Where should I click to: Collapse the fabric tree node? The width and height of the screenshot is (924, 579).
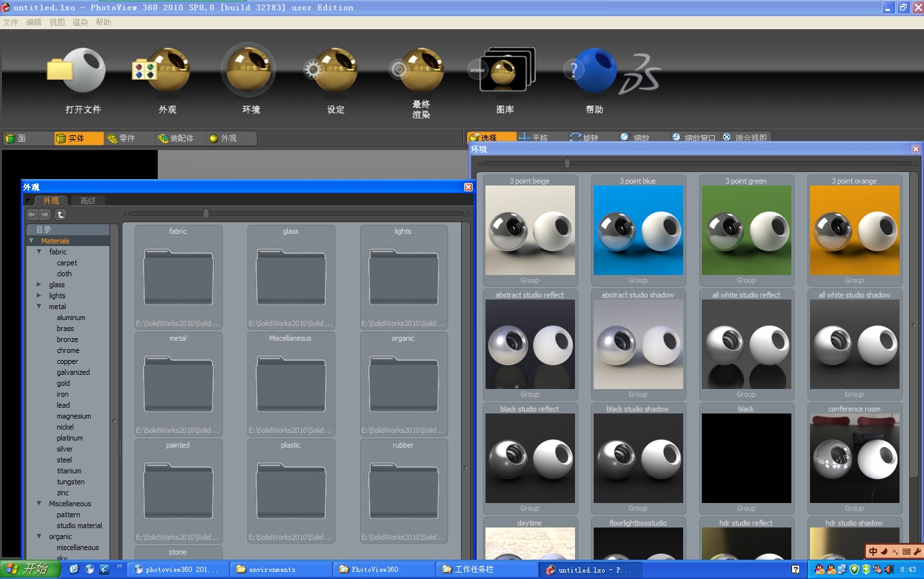(x=39, y=252)
